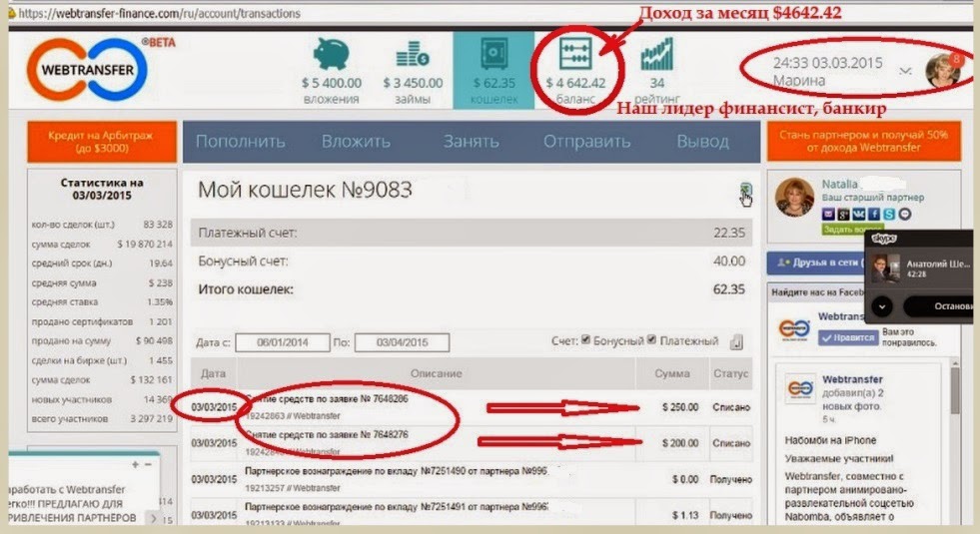
Task: Click the Описание column header
Action: point(437,373)
